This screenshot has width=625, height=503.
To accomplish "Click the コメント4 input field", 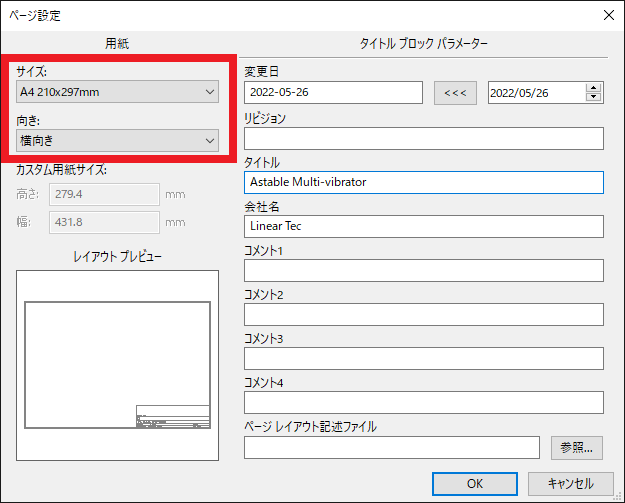I will (x=424, y=402).
